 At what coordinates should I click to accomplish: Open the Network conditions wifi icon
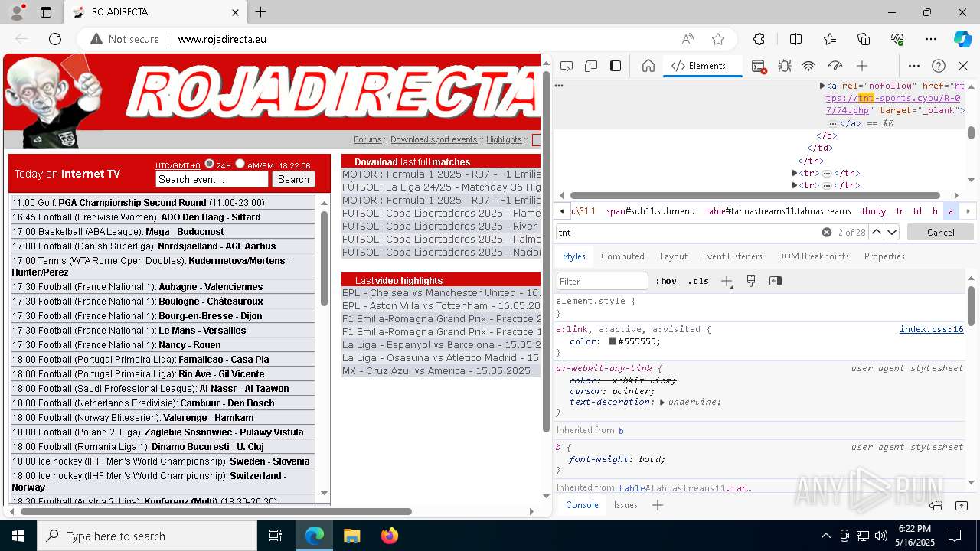click(808, 66)
